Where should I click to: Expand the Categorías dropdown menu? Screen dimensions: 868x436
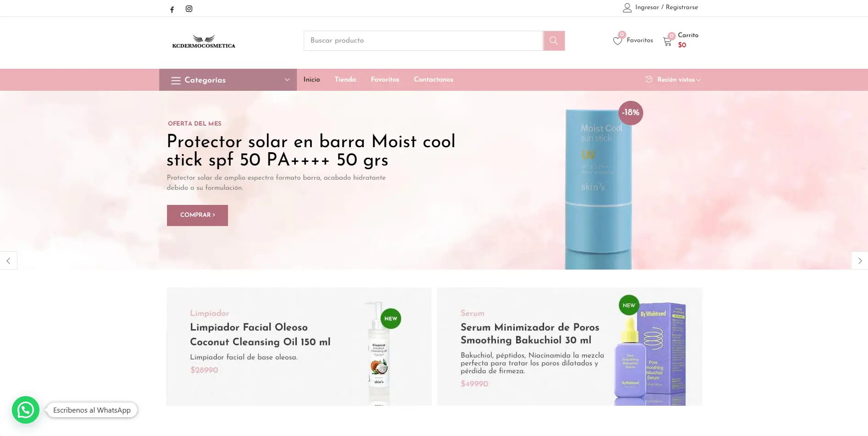coord(228,80)
